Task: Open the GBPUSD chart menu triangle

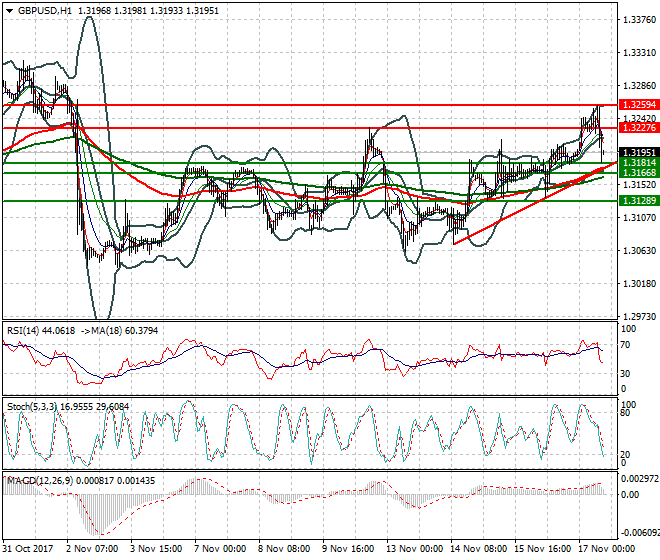Action: pos(10,11)
